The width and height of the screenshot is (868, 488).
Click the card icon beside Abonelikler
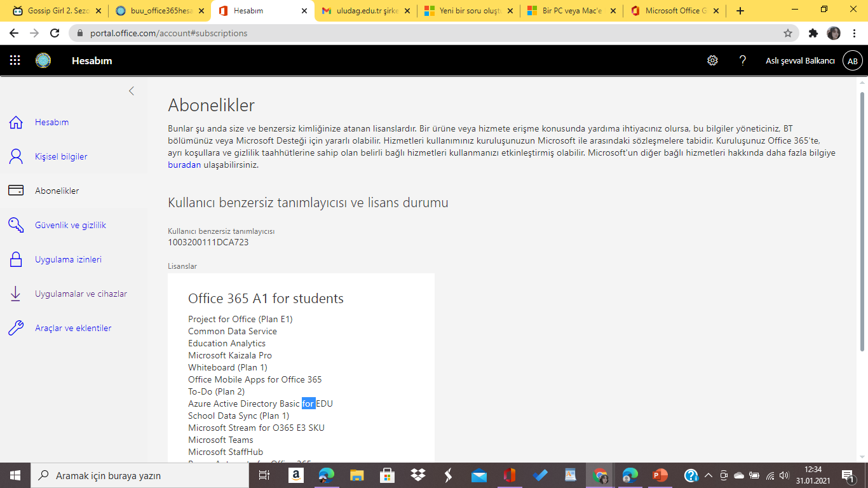(16, 191)
